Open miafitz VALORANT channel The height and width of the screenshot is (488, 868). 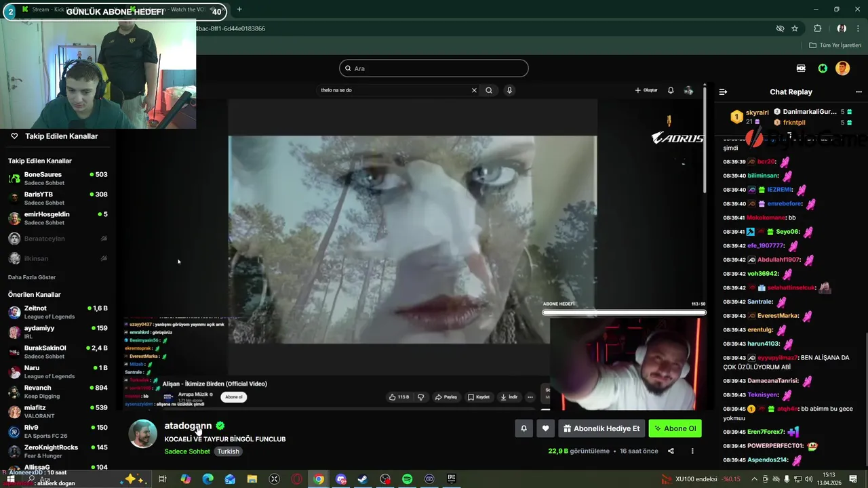[x=58, y=411]
